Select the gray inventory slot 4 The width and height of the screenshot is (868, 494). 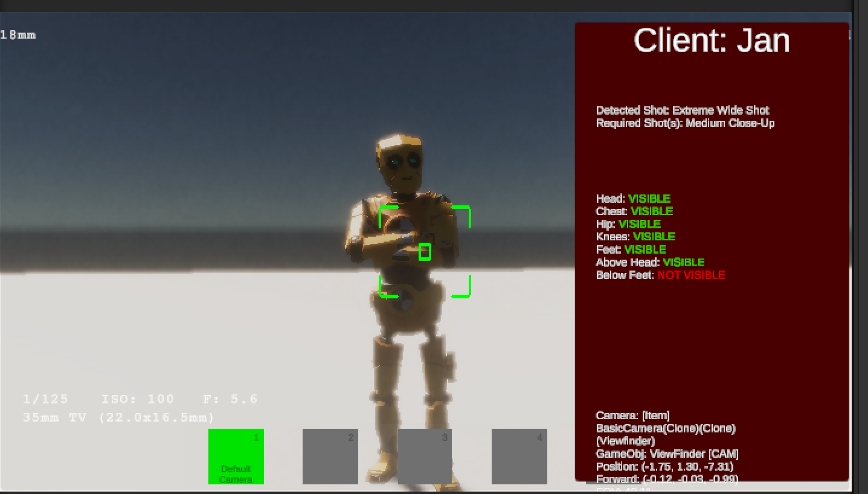519,457
